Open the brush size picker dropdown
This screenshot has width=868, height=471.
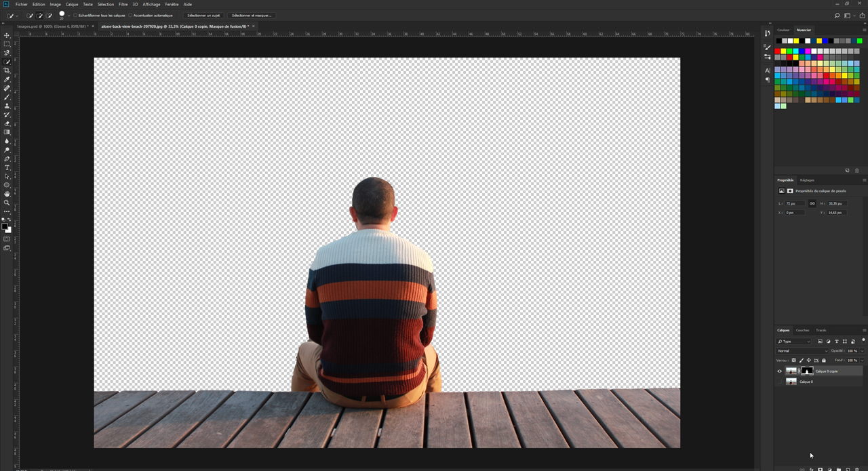tap(68, 16)
